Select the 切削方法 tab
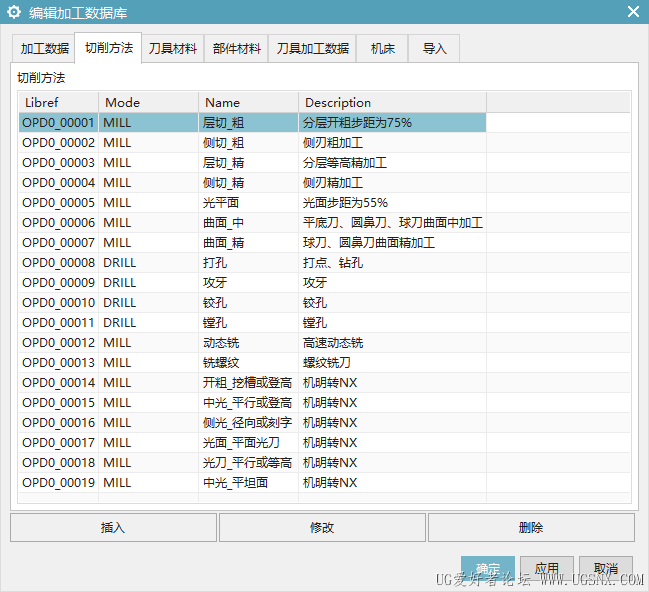Image resolution: width=649 pixels, height=592 pixels. [x=108, y=48]
